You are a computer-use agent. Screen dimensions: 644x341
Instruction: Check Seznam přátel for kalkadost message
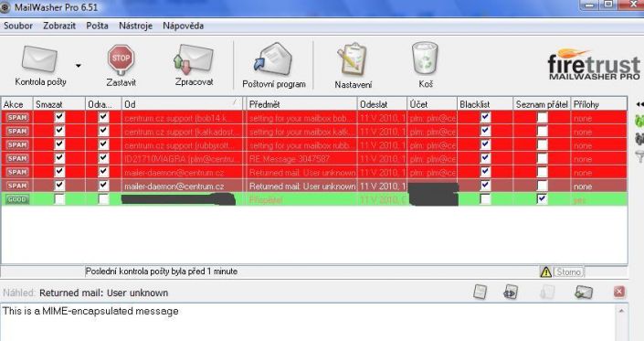[x=542, y=132]
